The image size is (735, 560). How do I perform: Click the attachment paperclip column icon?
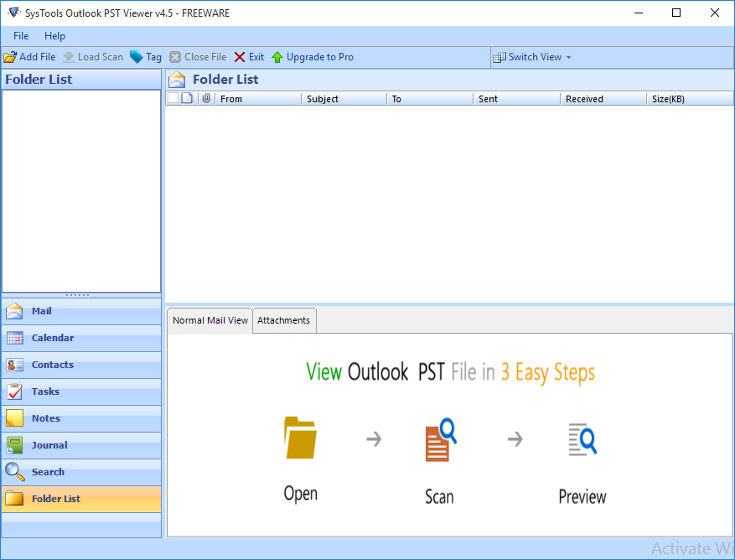tap(206, 98)
